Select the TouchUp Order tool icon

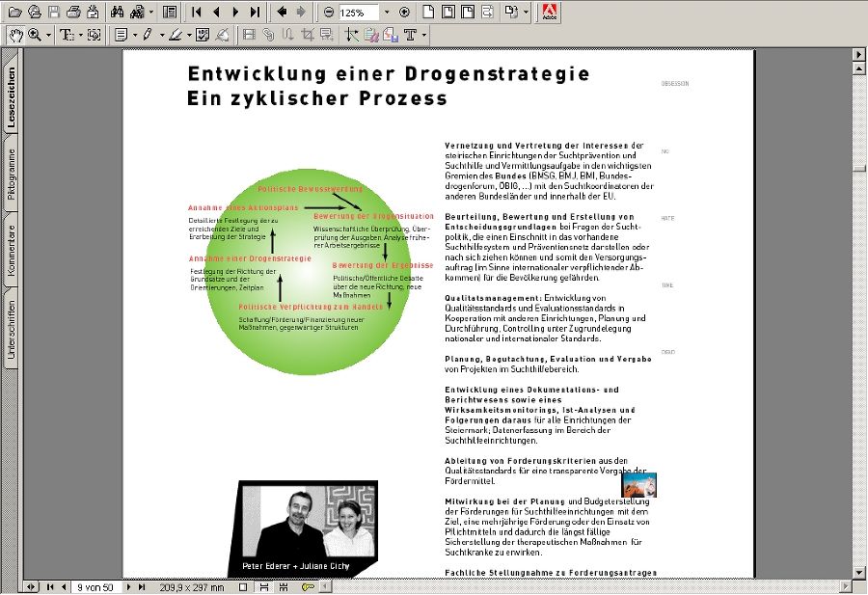pyautogui.click(x=352, y=35)
